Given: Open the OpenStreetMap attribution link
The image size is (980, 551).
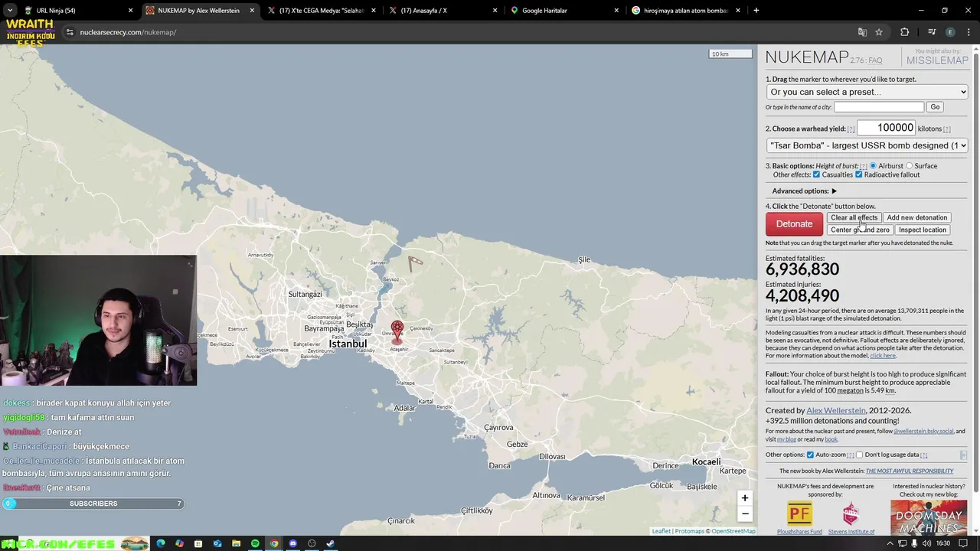Looking at the screenshot, I should (733, 531).
